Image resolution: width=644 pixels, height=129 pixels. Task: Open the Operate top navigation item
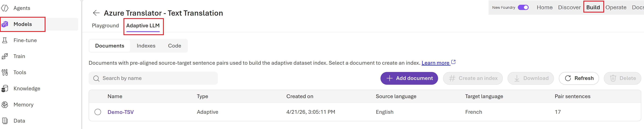[616, 7]
